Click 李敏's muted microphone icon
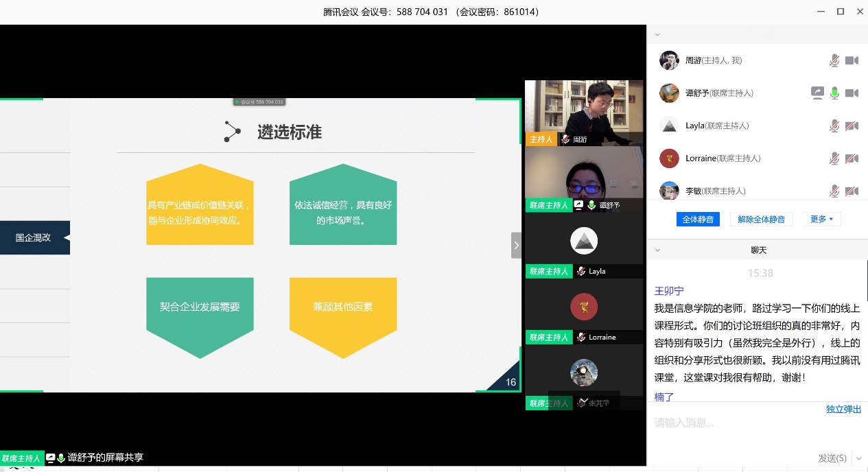The image size is (868, 472). point(834,191)
